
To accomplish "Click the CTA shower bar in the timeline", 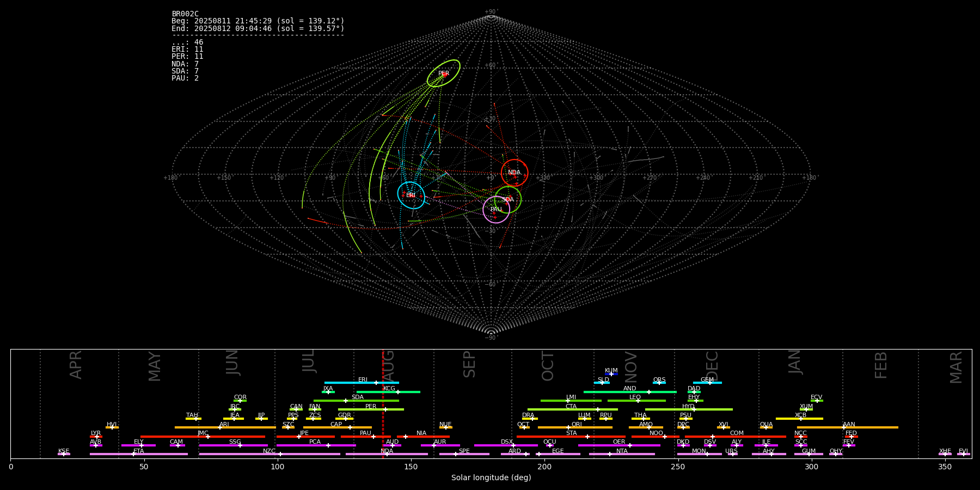I will (573, 409).
